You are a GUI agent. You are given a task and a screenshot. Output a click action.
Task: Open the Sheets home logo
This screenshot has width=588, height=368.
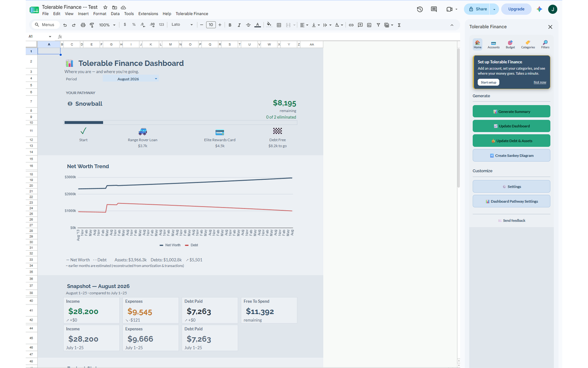(x=34, y=10)
